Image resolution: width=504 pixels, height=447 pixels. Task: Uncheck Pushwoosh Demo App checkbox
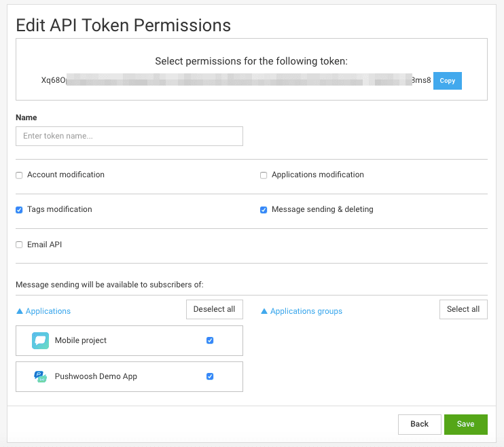(210, 376)
